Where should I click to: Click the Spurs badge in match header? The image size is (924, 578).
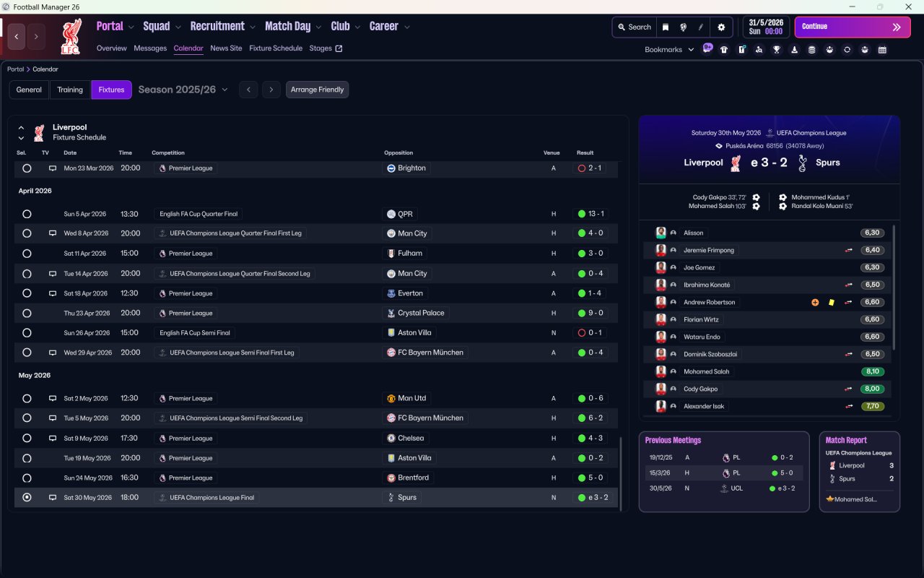click(802, 163)
